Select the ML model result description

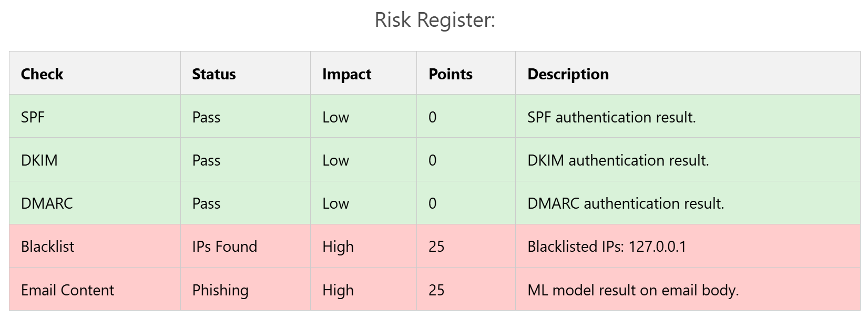(632, 290)
